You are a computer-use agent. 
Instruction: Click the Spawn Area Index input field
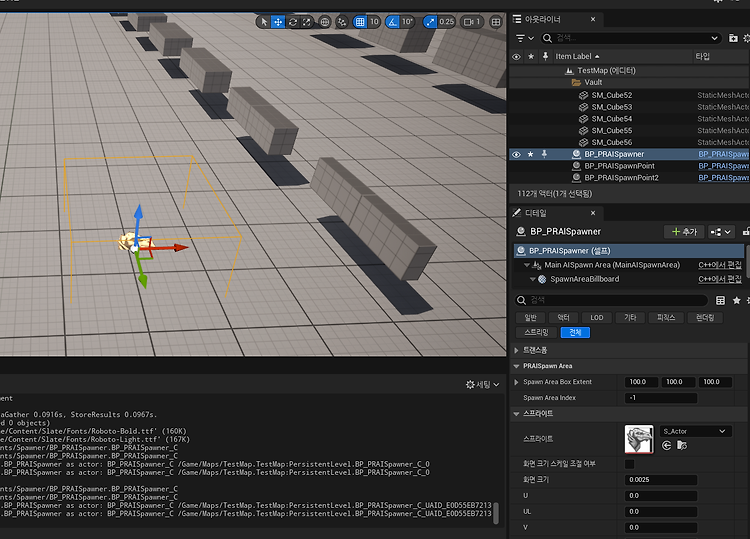pyautogui.click(x=661, y=398)
